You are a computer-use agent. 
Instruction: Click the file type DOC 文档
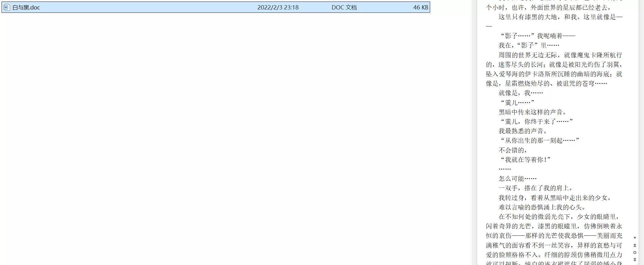tap(344, 7)
